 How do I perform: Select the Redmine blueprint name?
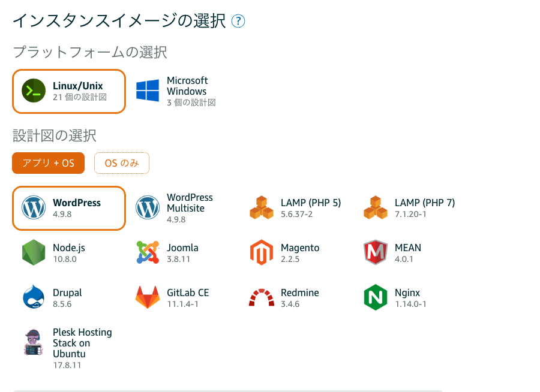(299, 293)
